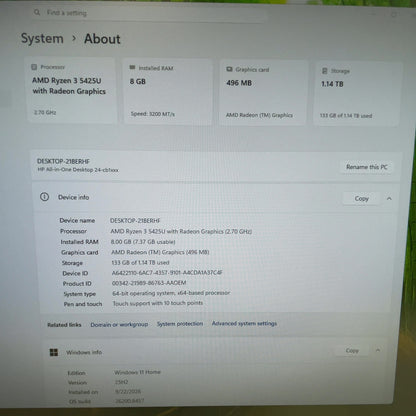416x416 pixels.
Task: Collapse the Device info section chevron
Action: (389, 199)
